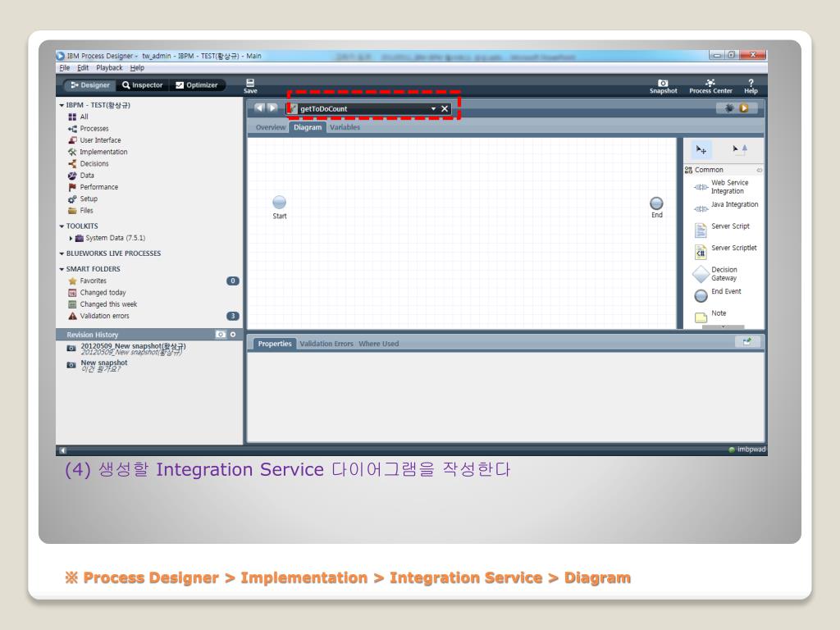Switch to Designer view

[x=90, y=85]
